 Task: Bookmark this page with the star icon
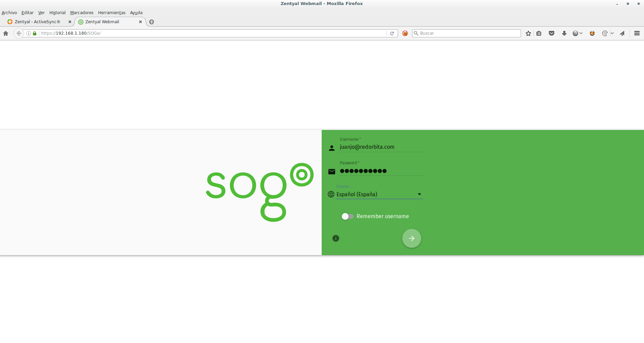[x=528, y=33]
